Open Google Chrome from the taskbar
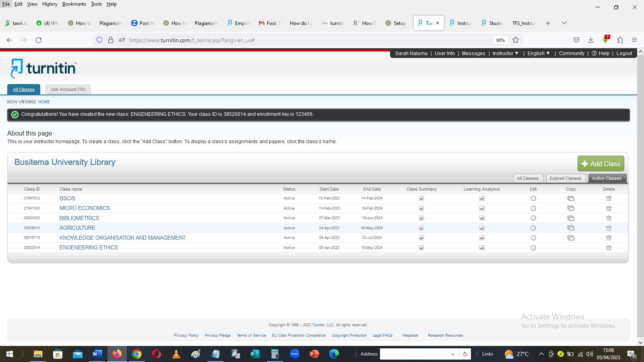The width and height of the screenshot is (644, 362). coord(137,354)
